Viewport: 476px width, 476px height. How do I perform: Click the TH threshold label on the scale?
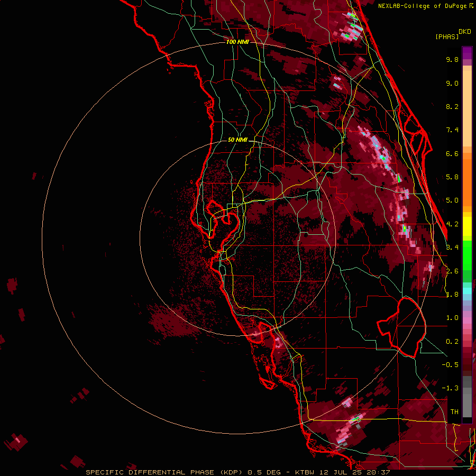point(454,412)
